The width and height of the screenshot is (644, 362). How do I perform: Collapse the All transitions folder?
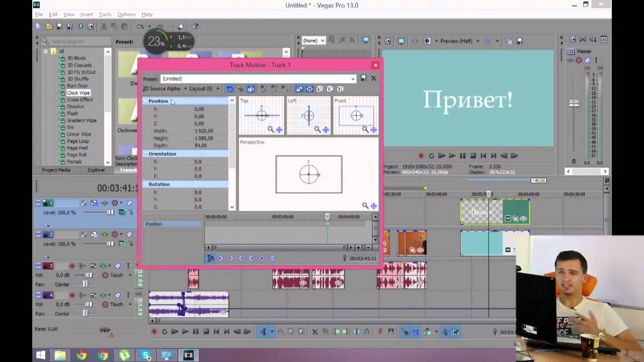pyautogui.click(x=46, y=51)
